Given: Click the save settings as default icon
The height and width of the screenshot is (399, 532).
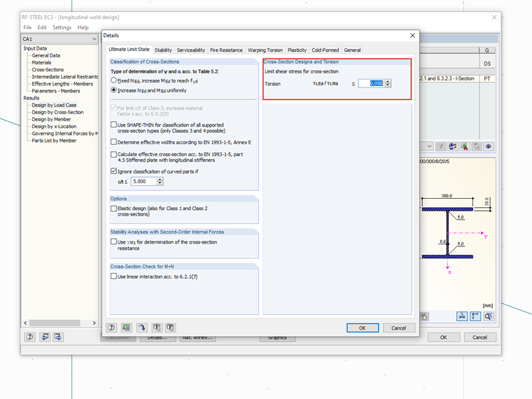Looking at the screenshot, I should (x=170, y=328).
